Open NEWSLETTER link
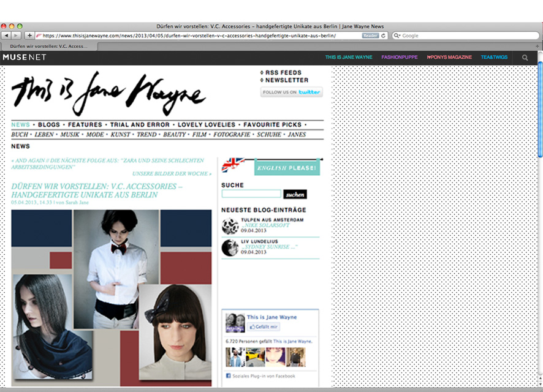The image size is (543, 392). pyautogui.click(x=287, y=80)
